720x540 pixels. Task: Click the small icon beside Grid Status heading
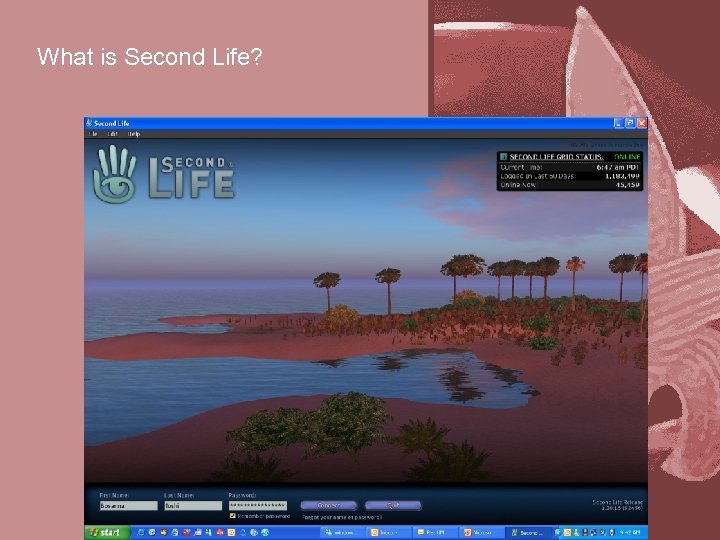(x=503, y=157)
